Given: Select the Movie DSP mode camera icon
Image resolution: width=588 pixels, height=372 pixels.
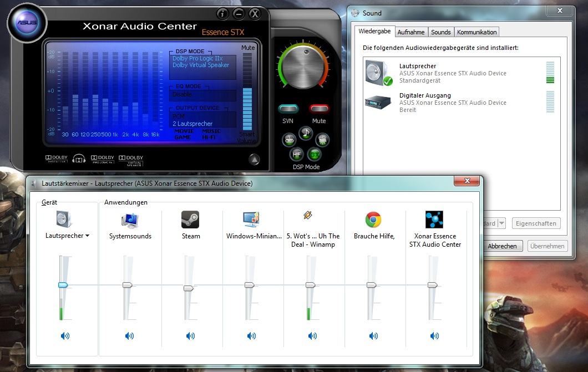Looking at the screenshot, I should click(322, 140).
